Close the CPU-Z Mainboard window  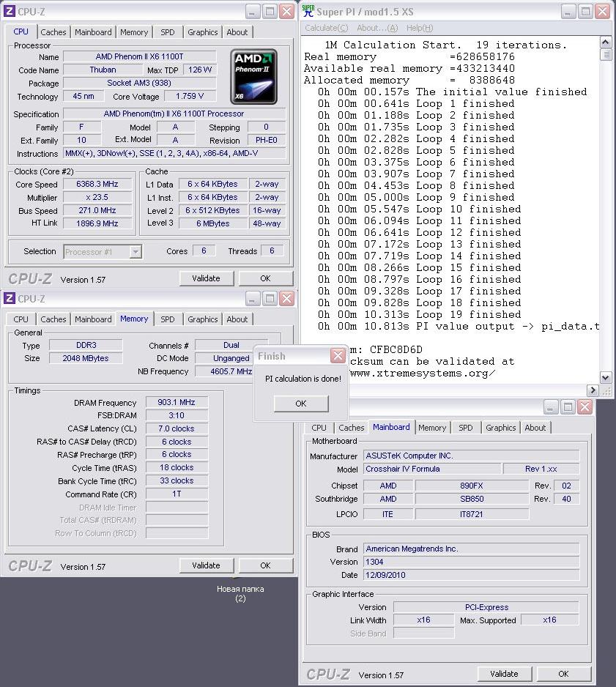coord(585,407)
